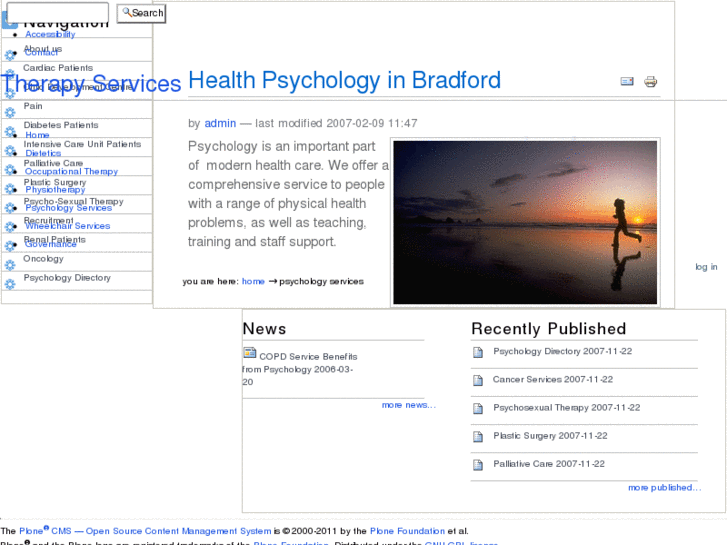
Task: Click the log in link
Action: (706, 267)
